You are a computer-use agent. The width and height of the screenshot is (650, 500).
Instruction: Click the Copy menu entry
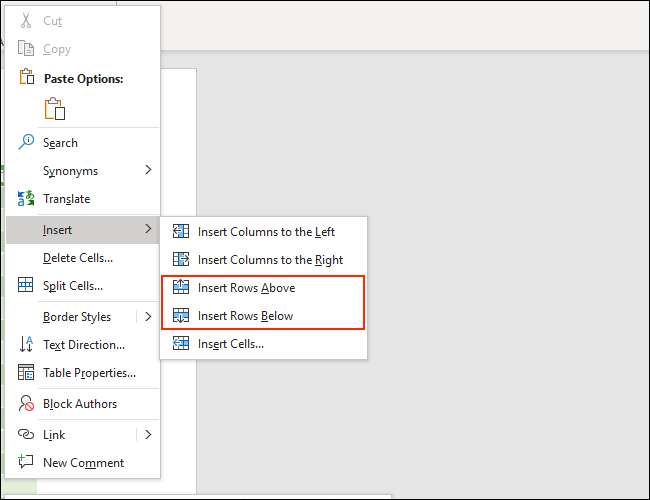pyautogui.click(x=57, y=49)
